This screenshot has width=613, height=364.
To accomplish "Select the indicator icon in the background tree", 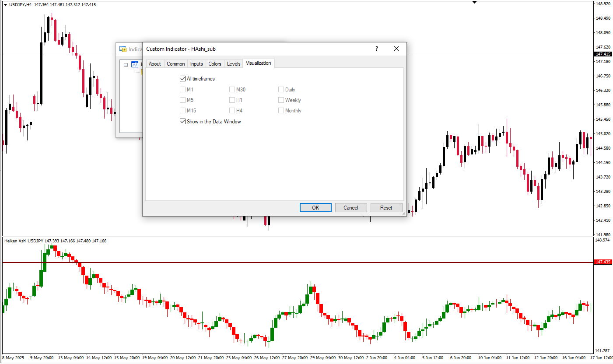I will 135,65.
